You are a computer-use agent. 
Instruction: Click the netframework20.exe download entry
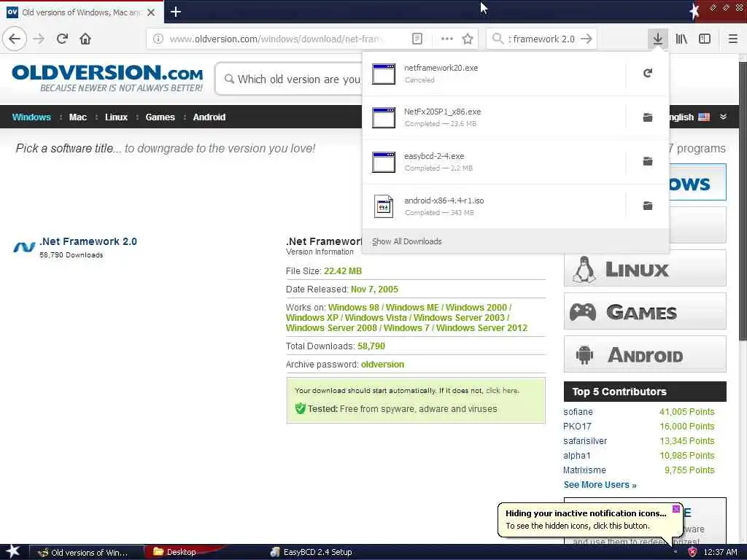coord(494,74)
